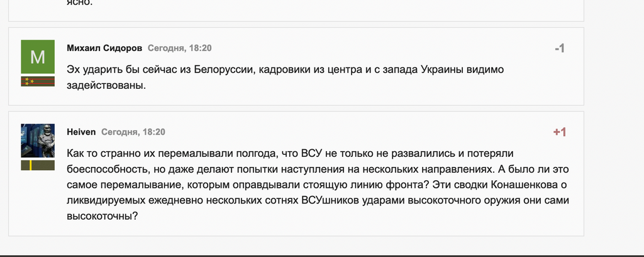Open Heiven's username profile link
644x257 pixels.
(x=81, y=132)
